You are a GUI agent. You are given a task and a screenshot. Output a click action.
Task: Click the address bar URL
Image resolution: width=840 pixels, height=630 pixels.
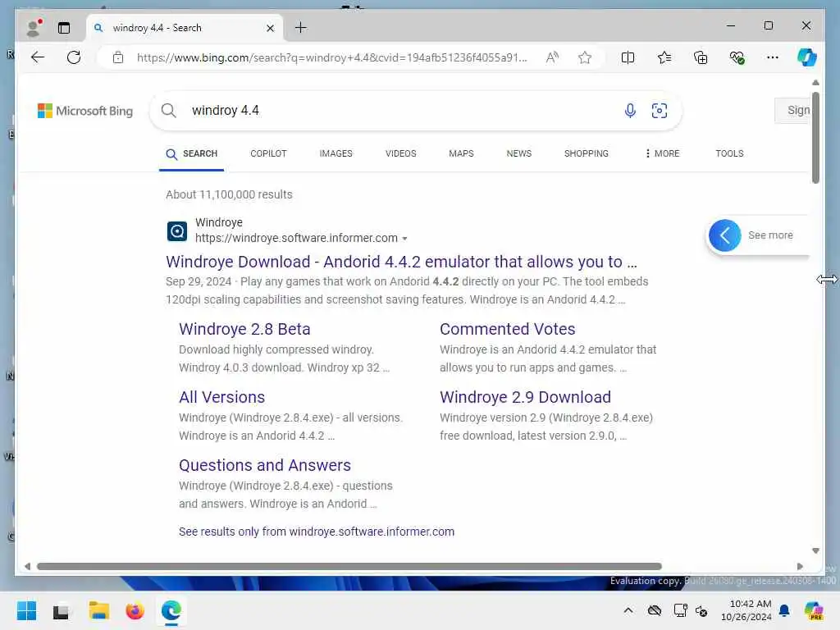coord(332,57)
